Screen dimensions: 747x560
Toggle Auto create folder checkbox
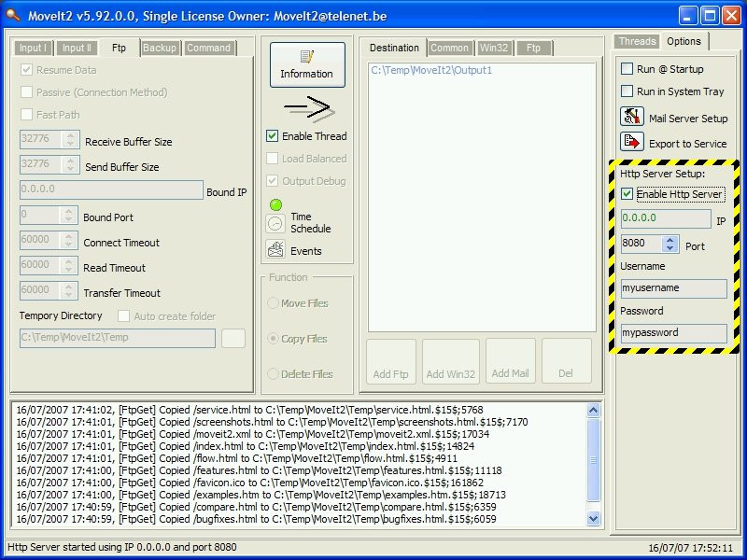coord(123,315)
